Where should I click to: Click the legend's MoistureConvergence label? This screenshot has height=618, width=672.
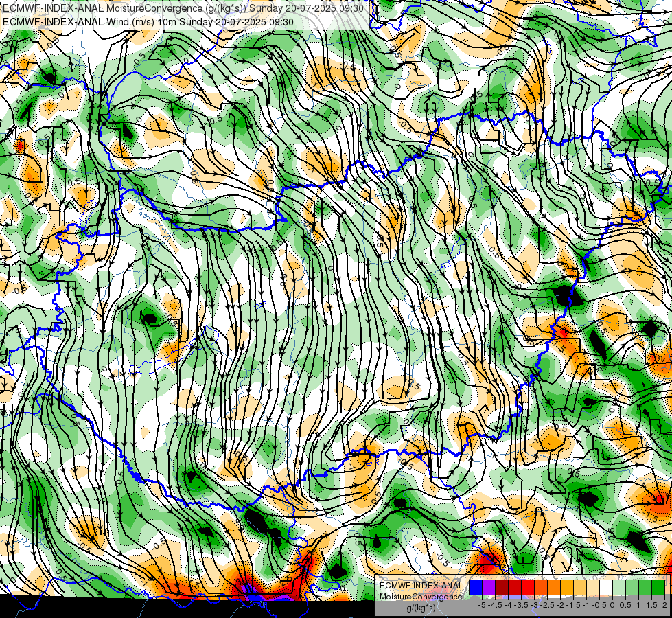pos(421,597)
